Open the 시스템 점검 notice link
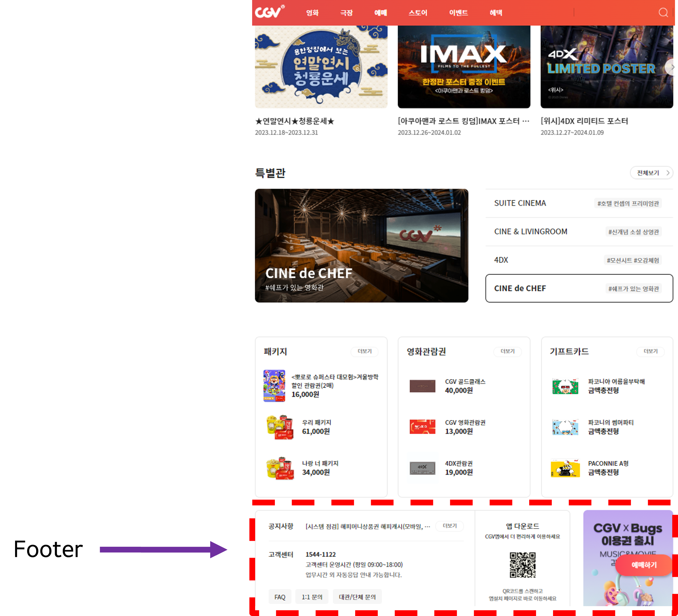Image resolution: width=678 pixels, height=616 pixels. click(367, 526)
